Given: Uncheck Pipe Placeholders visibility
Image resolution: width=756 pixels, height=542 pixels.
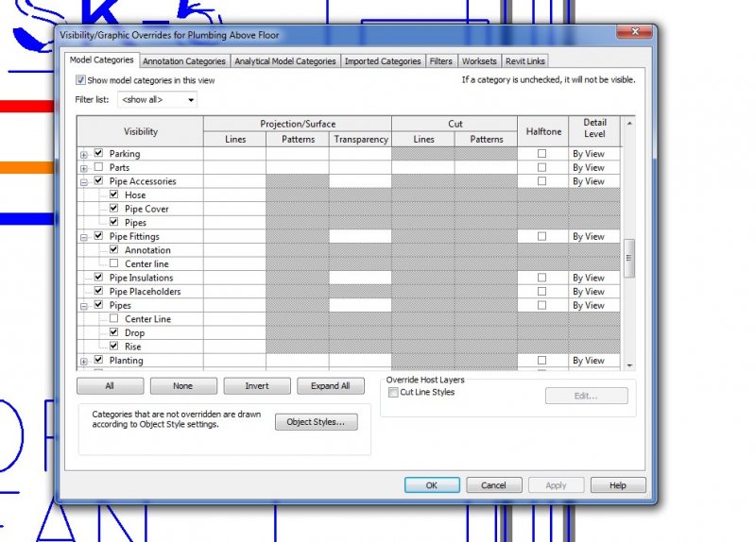Looking at the screenshot, I should coord(98,291).
